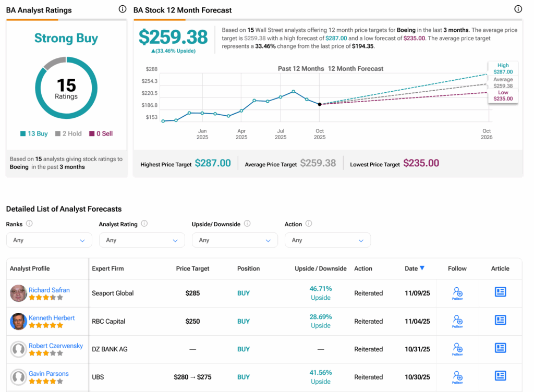
Task: Open Richard Safran's analyst profile
Action: coord(49,290)
